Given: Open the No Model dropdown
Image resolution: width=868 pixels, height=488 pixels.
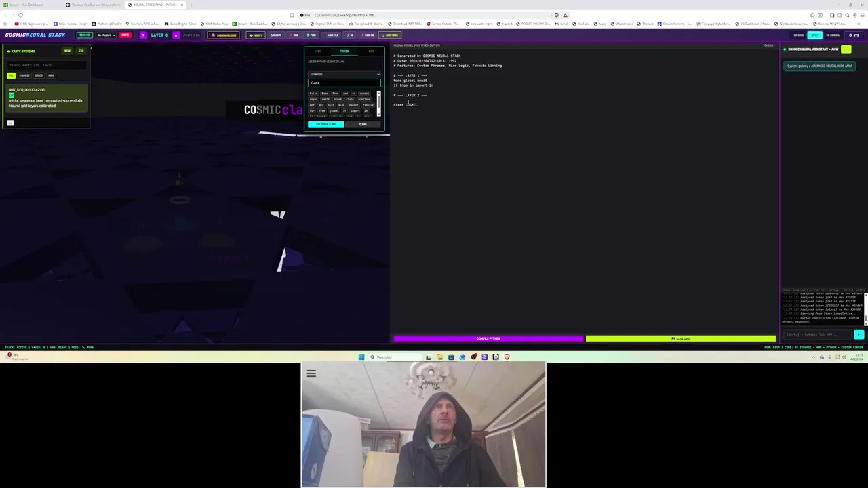Looking at the screenshot, I should [x=106, y=35].
